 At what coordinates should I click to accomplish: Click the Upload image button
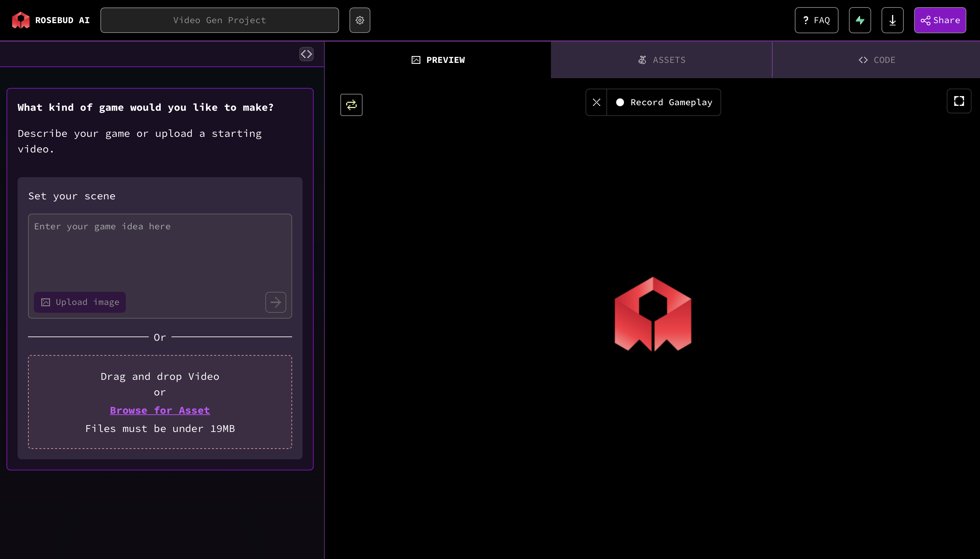[80, 302]
